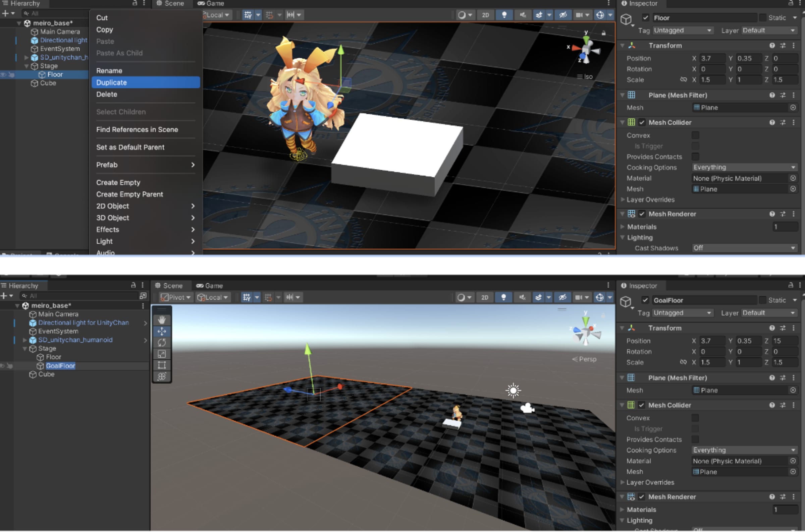805x532 pixels.
Task: Activate the Move tool in overlay
Action: click(162, 331)
